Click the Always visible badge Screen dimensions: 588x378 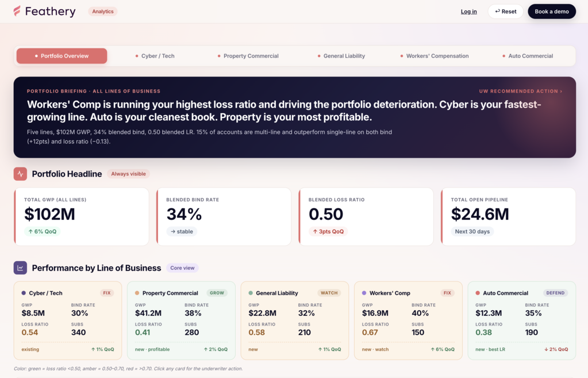(128, 174)
